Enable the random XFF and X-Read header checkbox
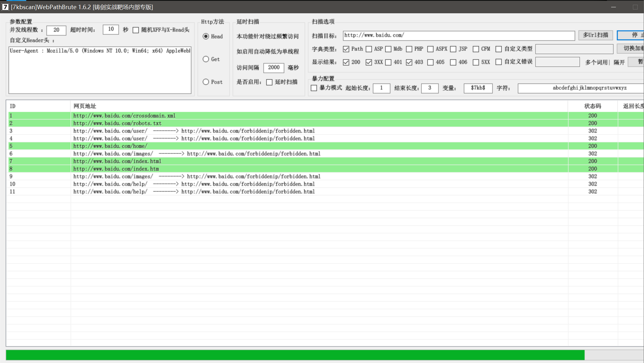The height and width of the screenshot is (363, 644). click(136, 30)
